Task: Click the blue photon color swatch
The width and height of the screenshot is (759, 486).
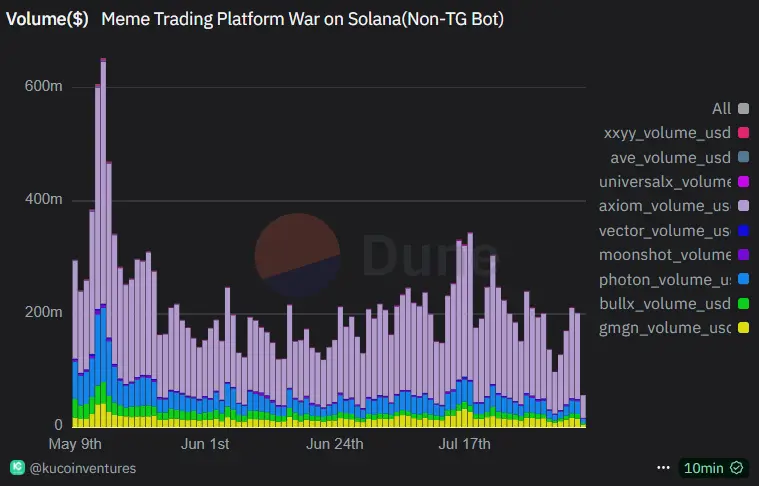Action: point(743,279)
